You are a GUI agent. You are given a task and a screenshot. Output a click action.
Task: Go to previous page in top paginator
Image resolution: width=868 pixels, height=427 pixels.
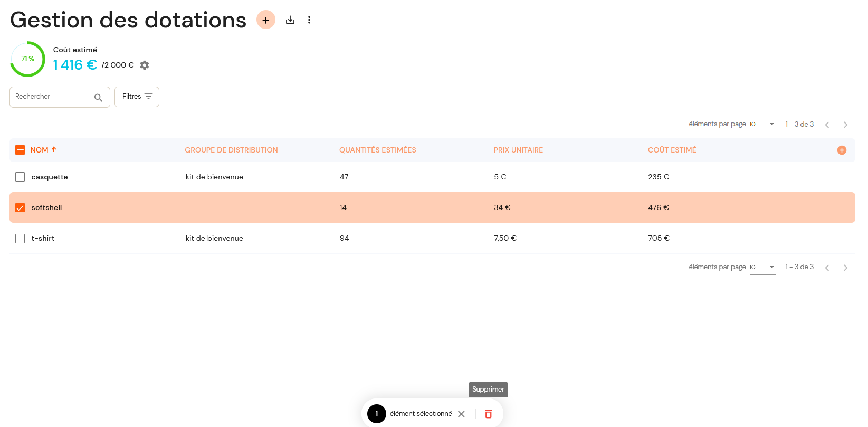pos(827,125)
